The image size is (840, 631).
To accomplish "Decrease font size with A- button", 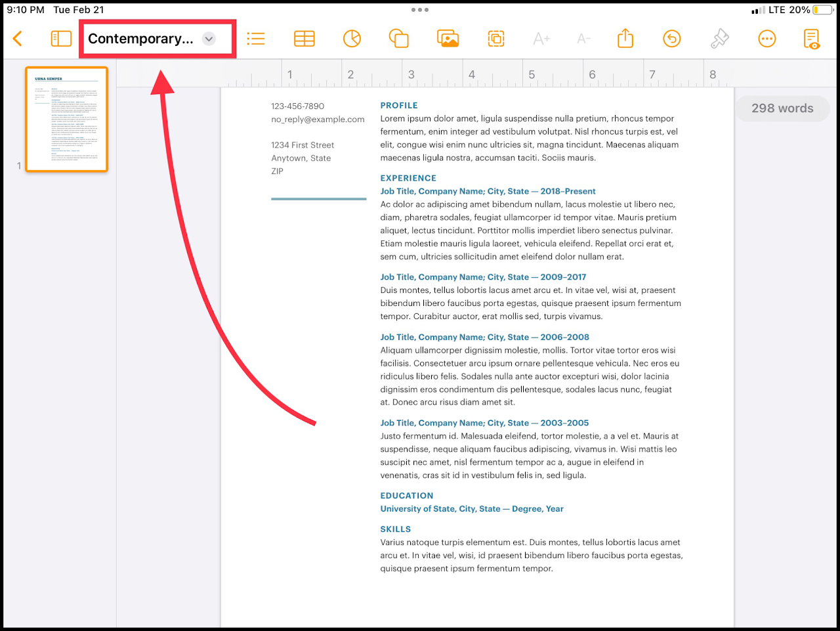I will 583,39.
